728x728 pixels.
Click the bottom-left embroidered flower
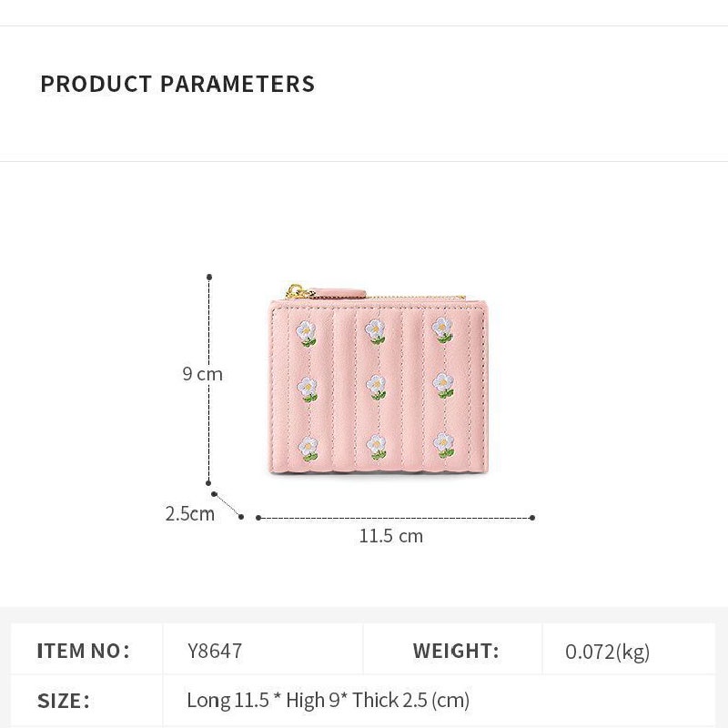309,448
